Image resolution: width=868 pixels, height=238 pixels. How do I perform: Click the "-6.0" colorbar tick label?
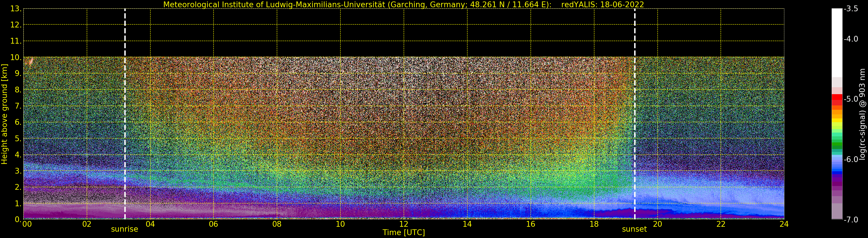click(851, 159)
